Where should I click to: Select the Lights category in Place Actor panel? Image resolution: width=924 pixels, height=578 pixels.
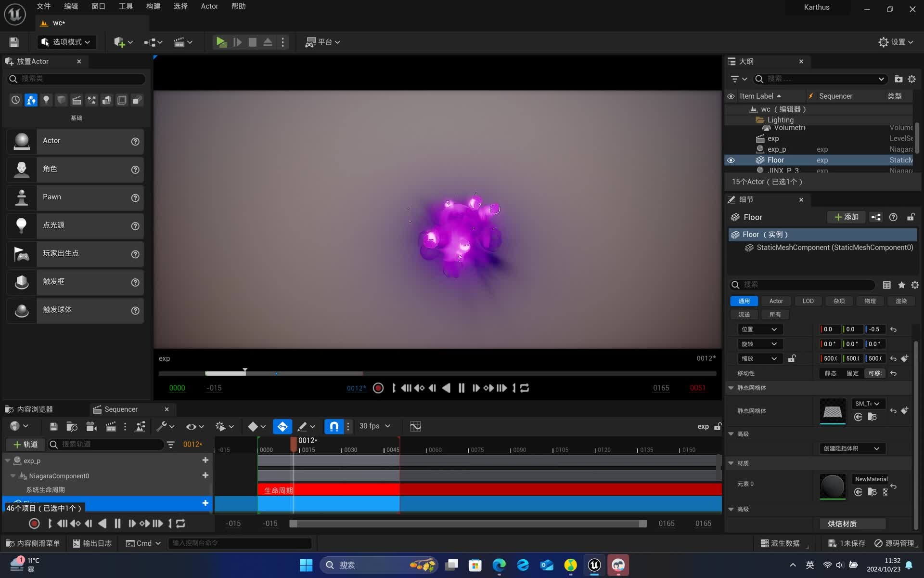pos(46,100)
